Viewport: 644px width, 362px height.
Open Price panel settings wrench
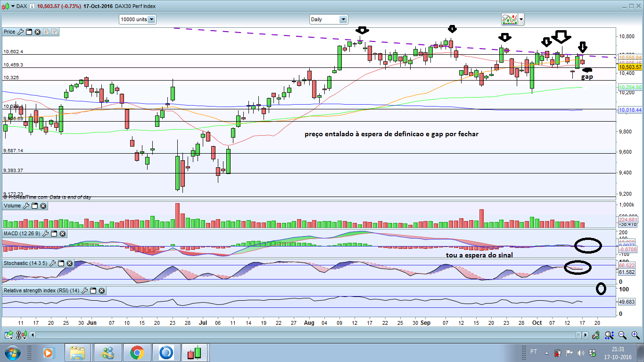(x=20, y=32)
